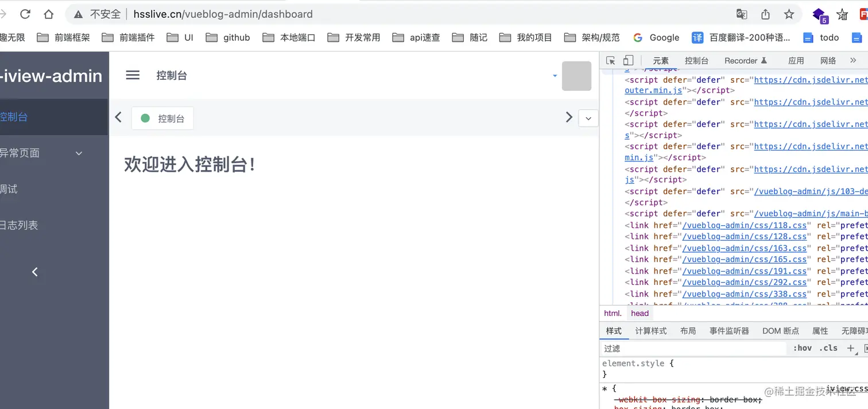Collapse the sidebar with the chevron
Viewport: 868px width, 409px height.
point(35,272)
